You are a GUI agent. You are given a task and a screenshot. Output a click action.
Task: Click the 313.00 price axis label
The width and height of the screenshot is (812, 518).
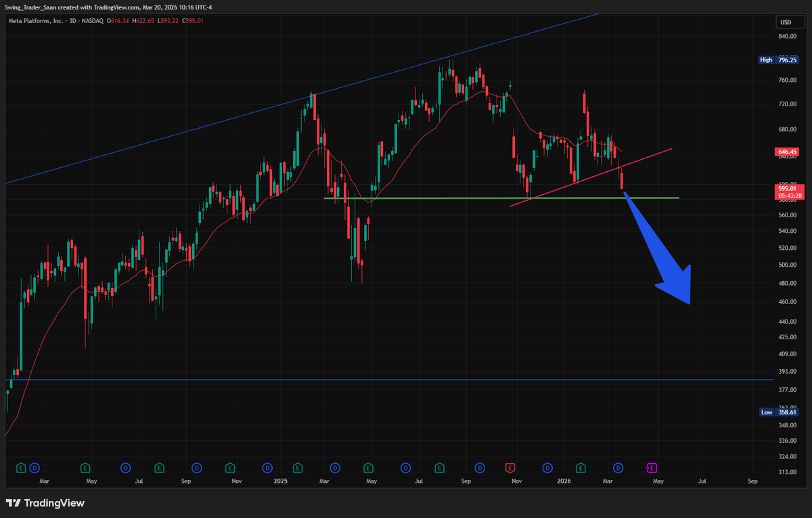(x=787, y=472)
